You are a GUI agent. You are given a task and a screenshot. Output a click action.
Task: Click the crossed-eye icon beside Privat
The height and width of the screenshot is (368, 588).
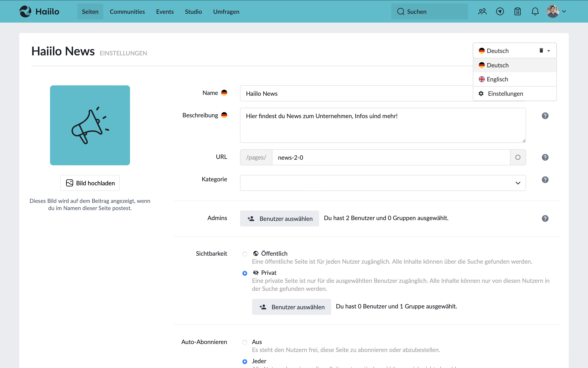[x=256, y=273]
